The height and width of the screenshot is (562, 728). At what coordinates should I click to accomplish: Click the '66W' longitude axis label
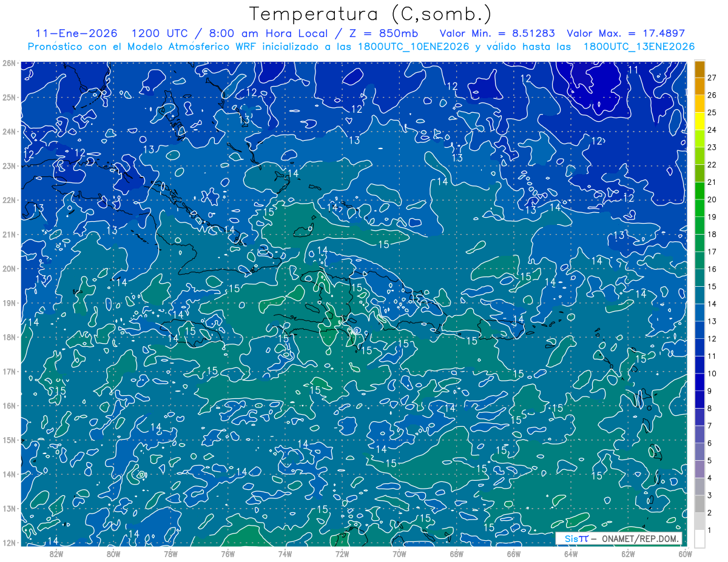tap(514, 554)
